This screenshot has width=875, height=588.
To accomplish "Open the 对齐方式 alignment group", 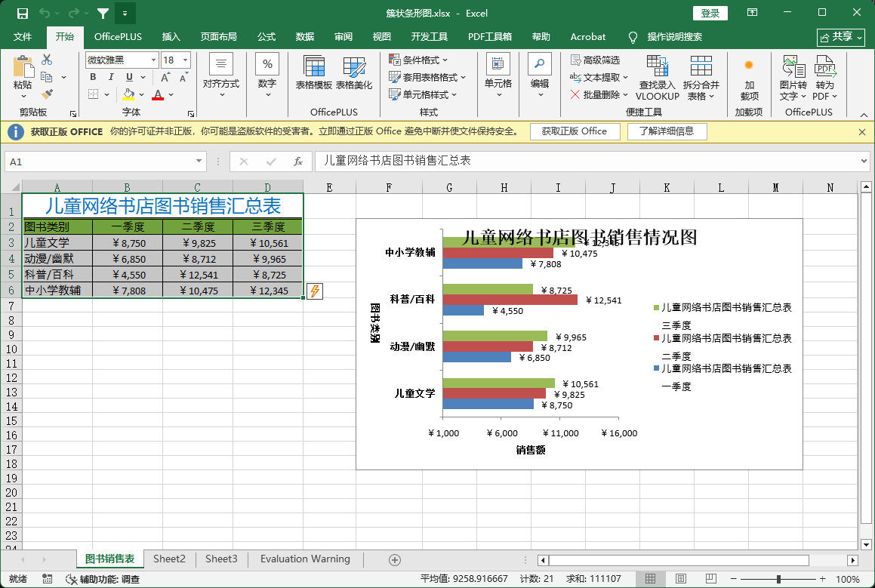I will (x=221, y=75).
